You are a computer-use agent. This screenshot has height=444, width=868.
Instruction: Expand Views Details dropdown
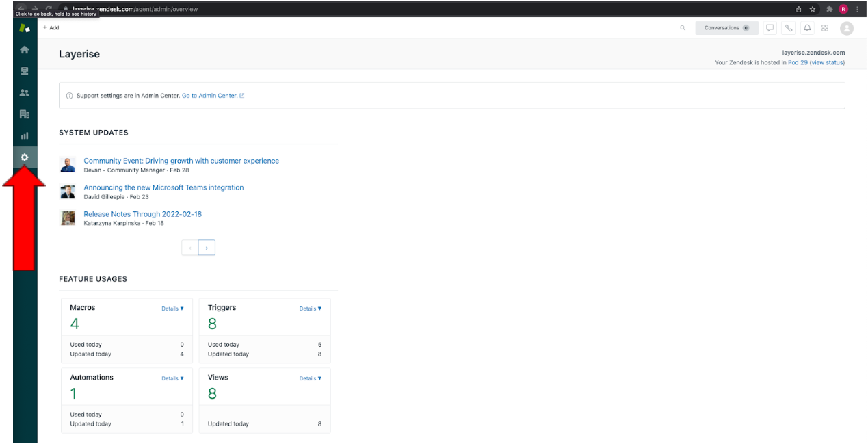click(310, 378)
